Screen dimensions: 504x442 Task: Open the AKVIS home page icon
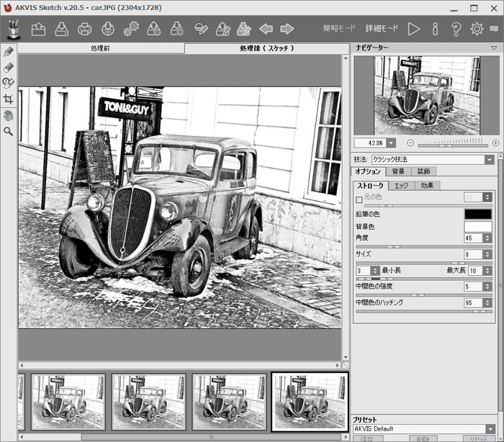tap(14, 29)
